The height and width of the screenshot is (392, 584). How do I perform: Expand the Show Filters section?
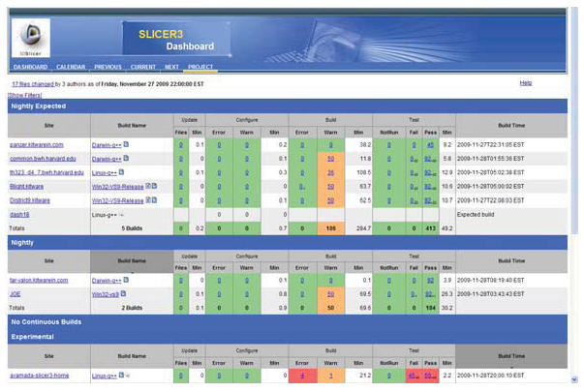[23, 96]
